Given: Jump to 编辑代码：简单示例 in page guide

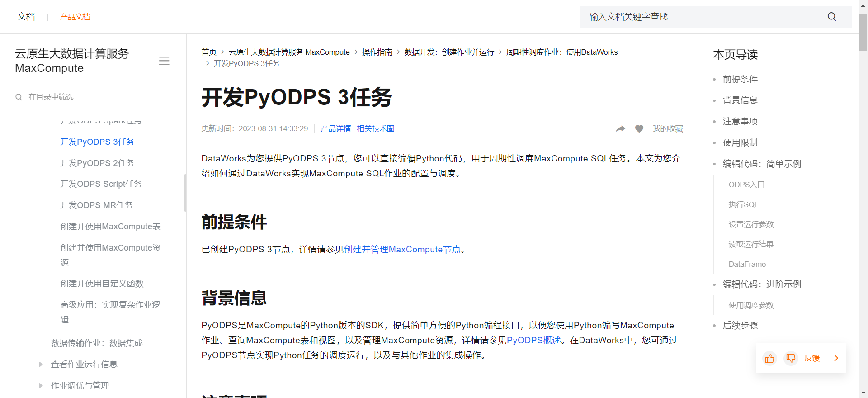Looking at the screenshot, I should coord(762,164).
